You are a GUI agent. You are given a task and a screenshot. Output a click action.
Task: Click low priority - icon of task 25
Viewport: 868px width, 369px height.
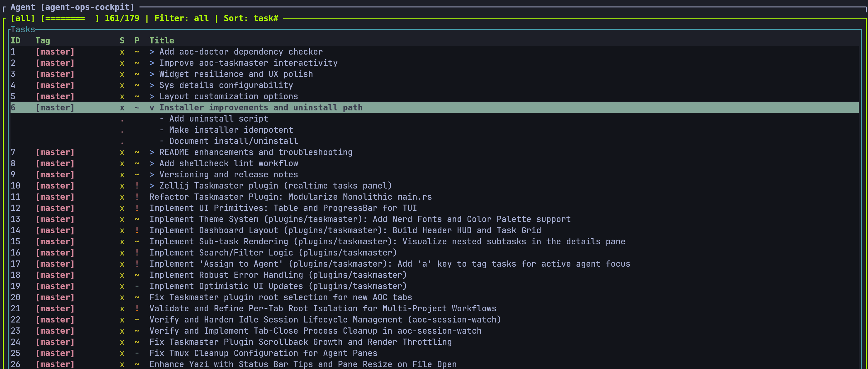pyautogui.click(x=137, y=353)
